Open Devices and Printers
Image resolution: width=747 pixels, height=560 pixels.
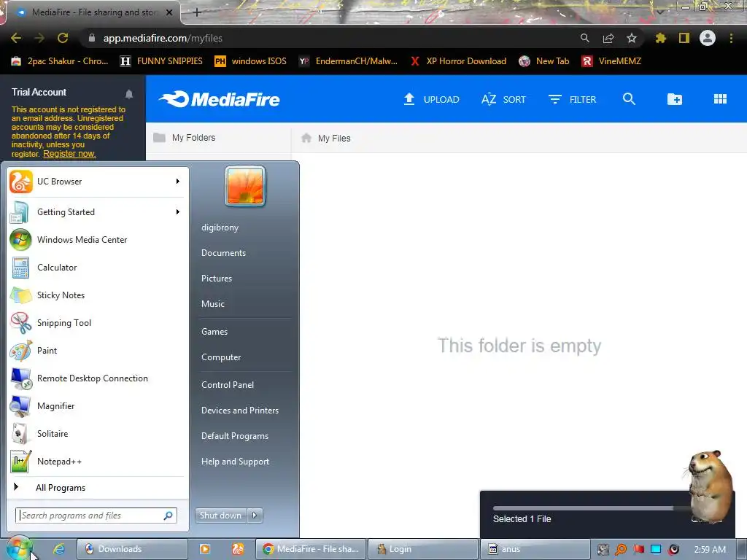[239, 410]
